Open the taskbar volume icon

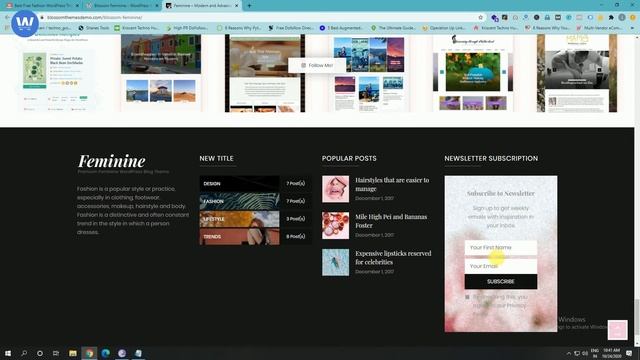(585, 353)
